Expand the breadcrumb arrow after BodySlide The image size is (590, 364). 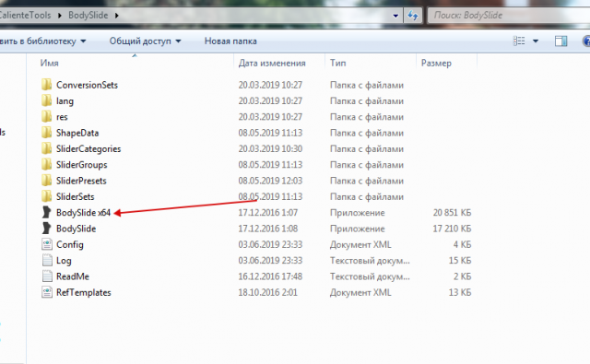(x=117, y=16)
